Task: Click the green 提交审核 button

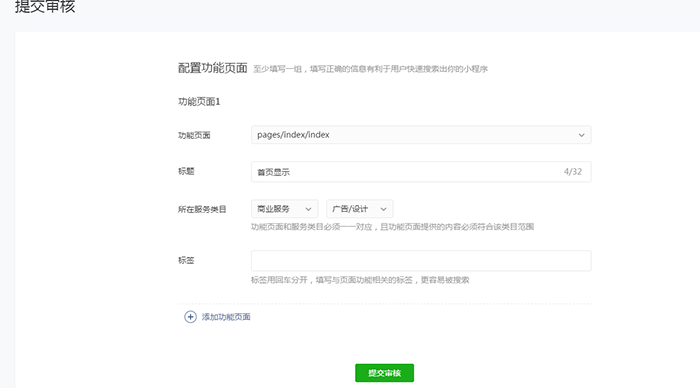Action: pyautogui.click(x=384, y=373)
